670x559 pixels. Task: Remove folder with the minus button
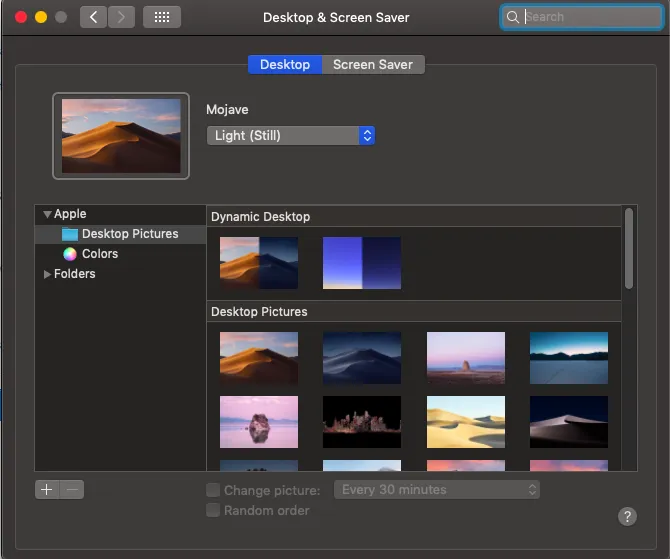(72, 489)
